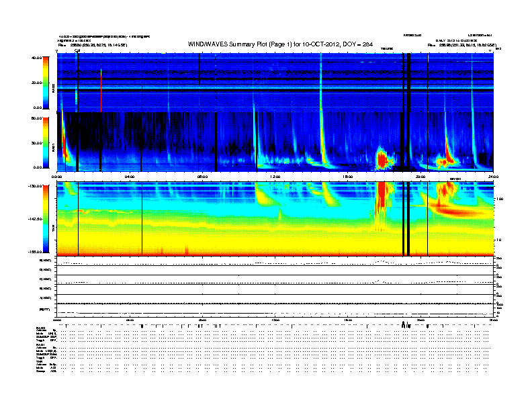Click 04:00 tick under the RAD1 spectrogram

coord(130,177)
